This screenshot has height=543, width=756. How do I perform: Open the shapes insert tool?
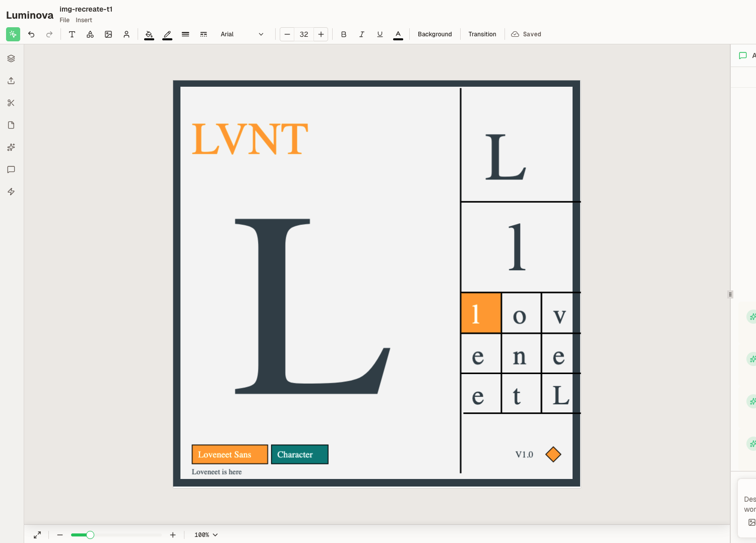pyautogui.click(x=90, y=34)
